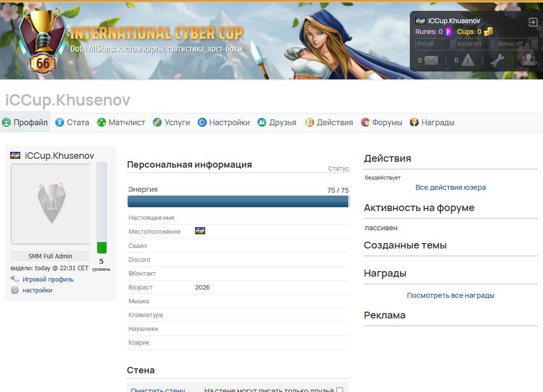Click the INTERNATIONAL CYBER CUP banner title

(156, 33)
